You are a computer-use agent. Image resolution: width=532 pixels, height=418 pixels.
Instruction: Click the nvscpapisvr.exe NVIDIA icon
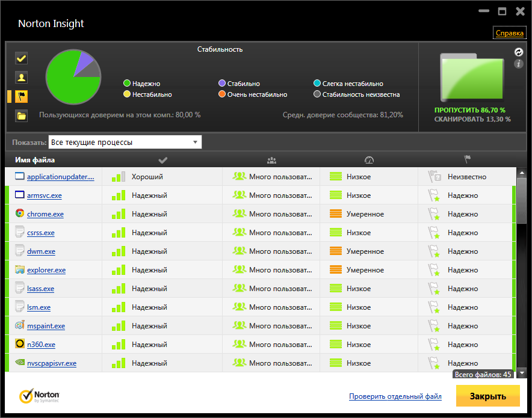(20, 363)
